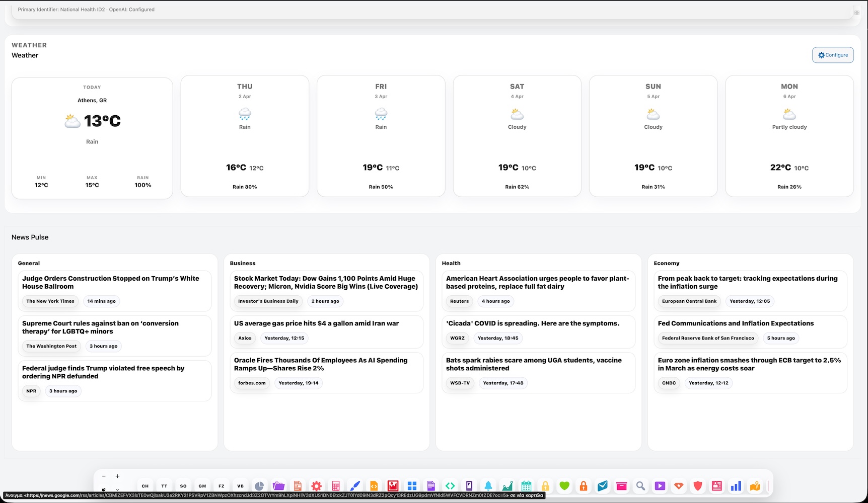
Task: Open the orange map pin dock icon
Action: (x=755, y=486)
